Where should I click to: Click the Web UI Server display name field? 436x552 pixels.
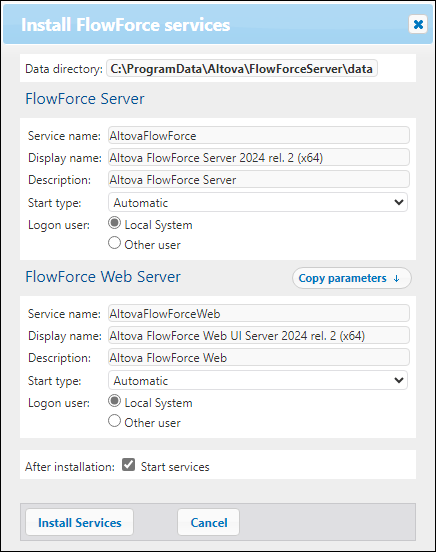click(x=259, y=335)
